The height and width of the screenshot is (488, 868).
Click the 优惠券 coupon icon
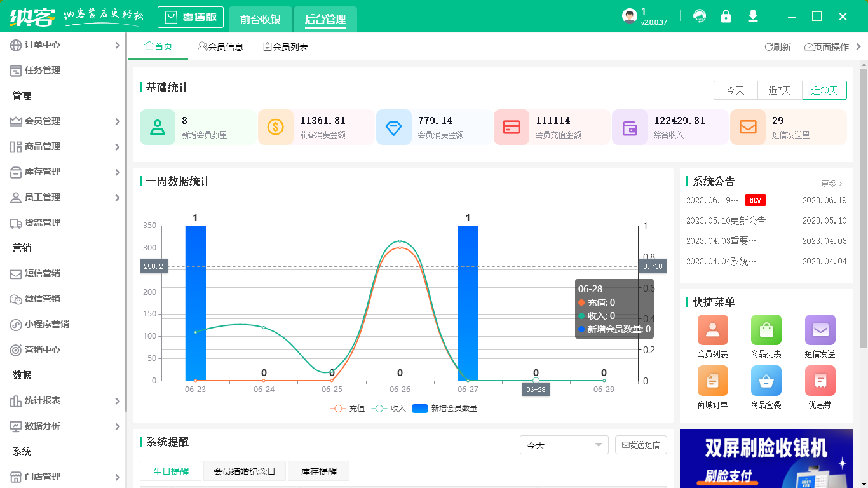pos(820,381)
